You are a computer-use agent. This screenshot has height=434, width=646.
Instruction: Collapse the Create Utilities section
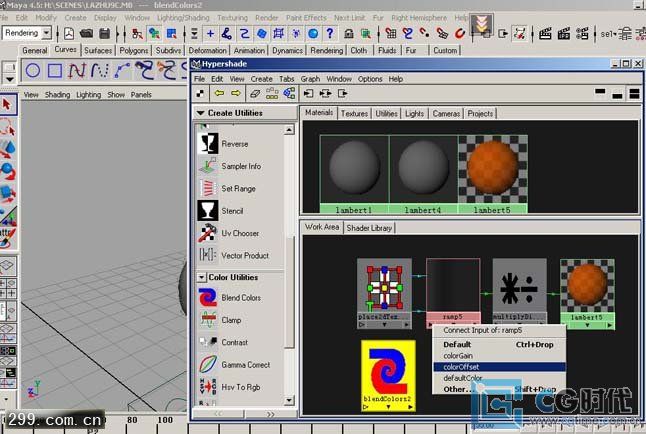coord(201,113)
